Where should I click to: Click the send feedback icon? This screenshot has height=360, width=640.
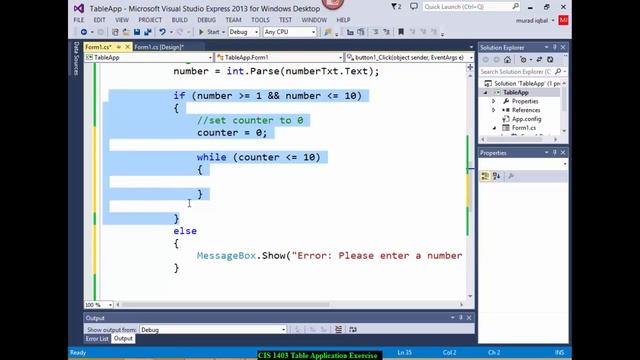pyautogui.click(x=413, y=7)
